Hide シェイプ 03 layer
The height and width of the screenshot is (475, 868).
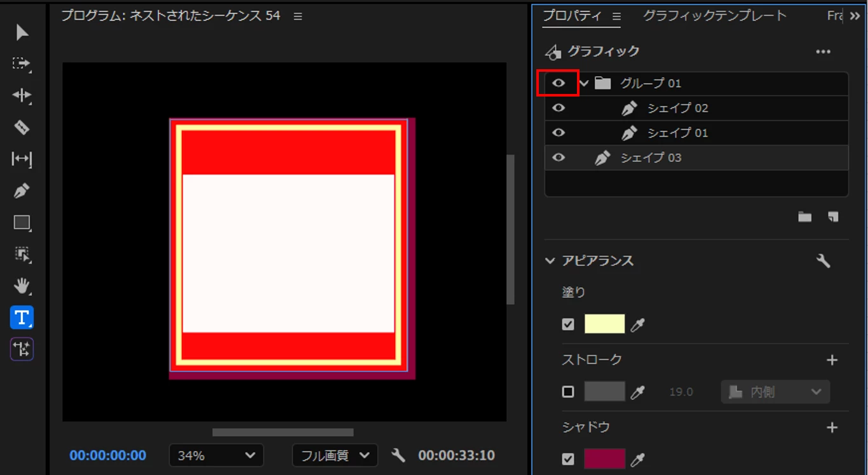coord(559,157)
